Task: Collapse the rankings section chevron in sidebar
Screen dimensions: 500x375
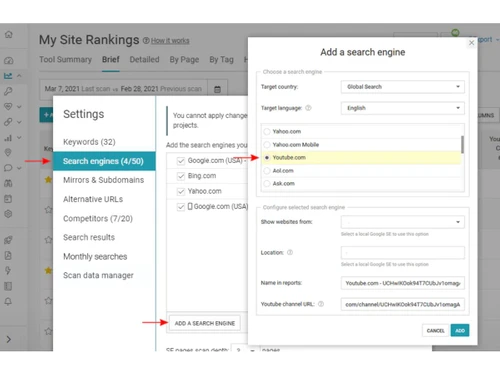Action: click(x=19, y=76)
